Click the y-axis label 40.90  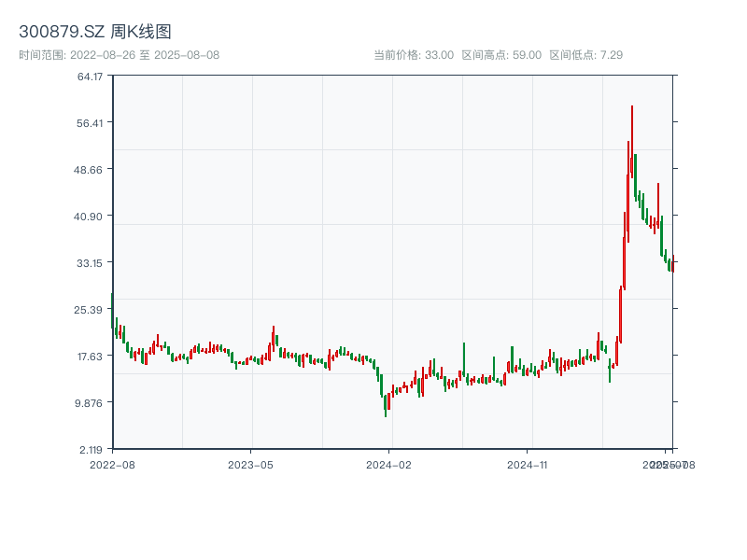tap(88, 217)
